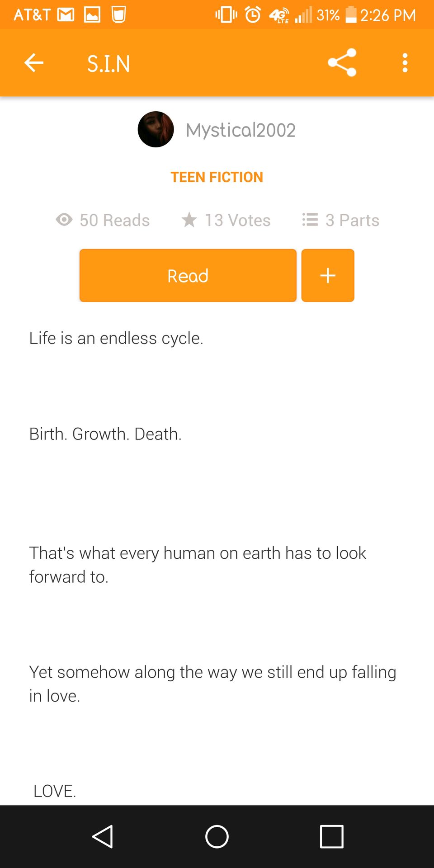Image resolution: width=434 pixels, height=868 pixels.
Task: Open the three-dot overflow menu
Action: click(405, 63)
